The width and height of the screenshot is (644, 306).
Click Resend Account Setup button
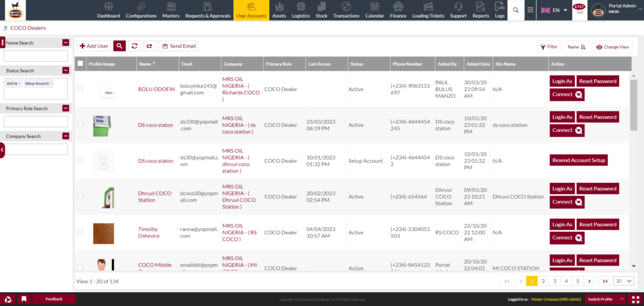(579, 160)
